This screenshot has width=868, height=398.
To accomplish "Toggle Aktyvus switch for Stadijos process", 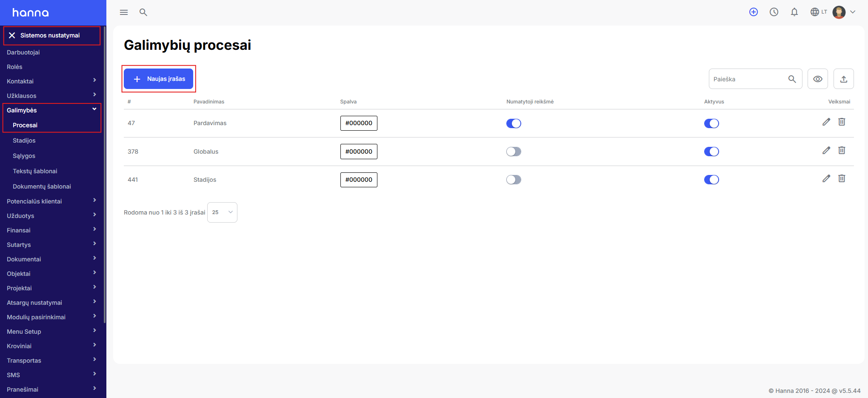I will coord(711,180).
